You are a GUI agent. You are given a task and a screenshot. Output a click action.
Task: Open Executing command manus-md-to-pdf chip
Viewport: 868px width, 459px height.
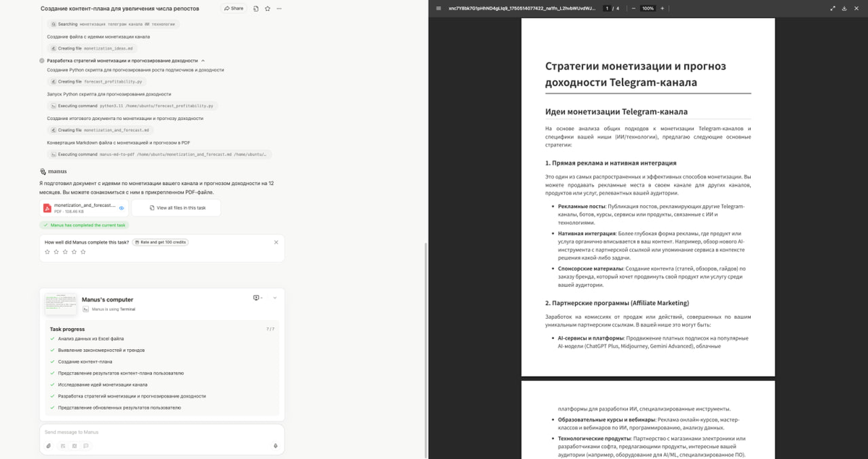click(x=160, y=154)
